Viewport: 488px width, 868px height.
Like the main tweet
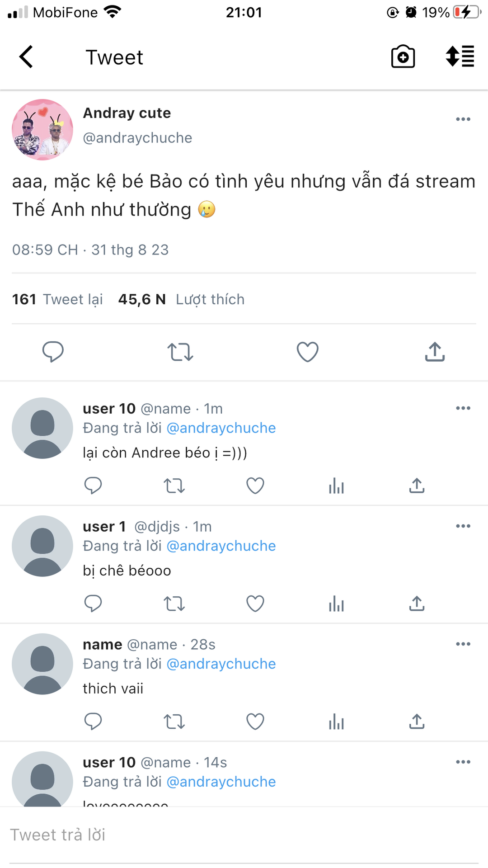[x=307, y=352]
